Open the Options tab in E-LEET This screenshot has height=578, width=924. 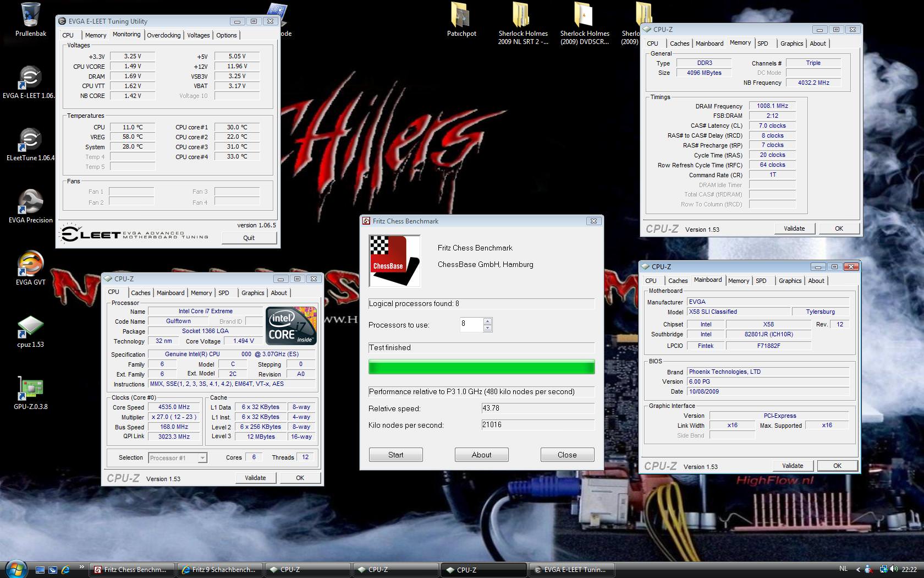[227, 35]
